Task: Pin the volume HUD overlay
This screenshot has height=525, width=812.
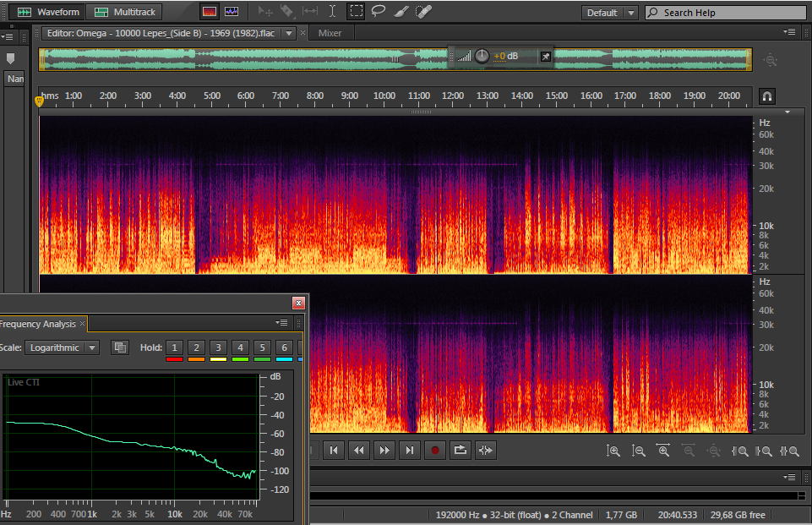Action: pos(545,57)
